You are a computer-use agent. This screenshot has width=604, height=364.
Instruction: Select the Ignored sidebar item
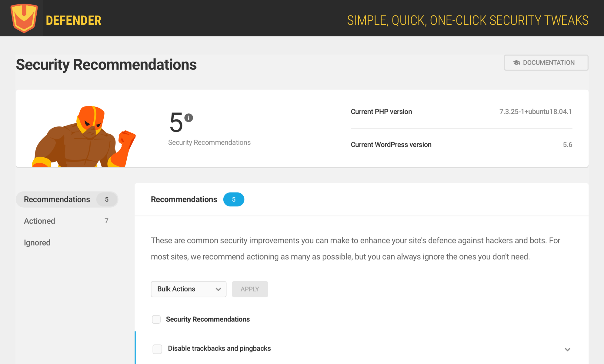click(x=37, y=242)
